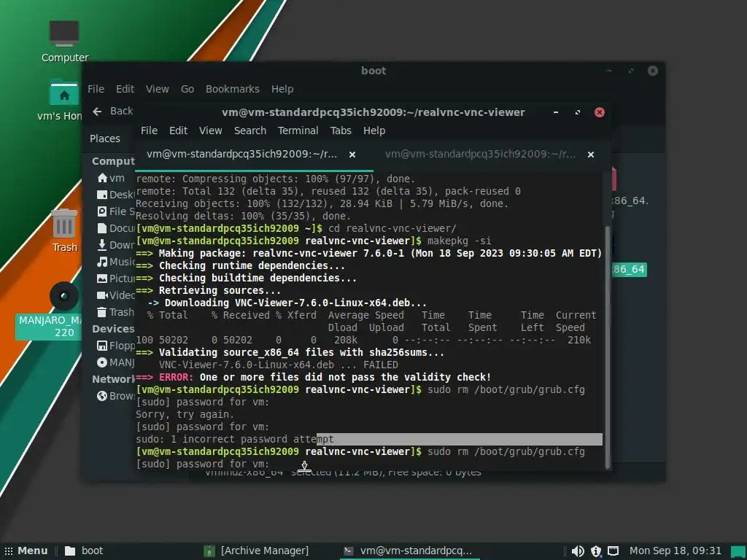
Task: Open Search menu in terminal
Action: [250, 131]
